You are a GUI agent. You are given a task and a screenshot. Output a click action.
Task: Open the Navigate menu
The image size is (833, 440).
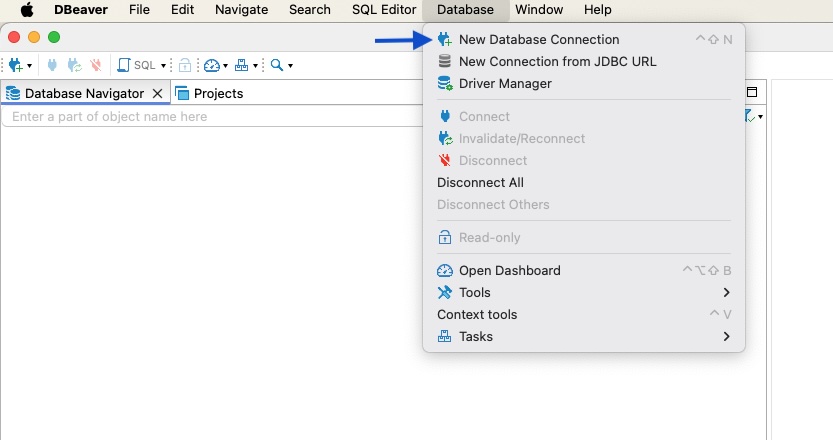pyautogui.click(x=242, y=10)
